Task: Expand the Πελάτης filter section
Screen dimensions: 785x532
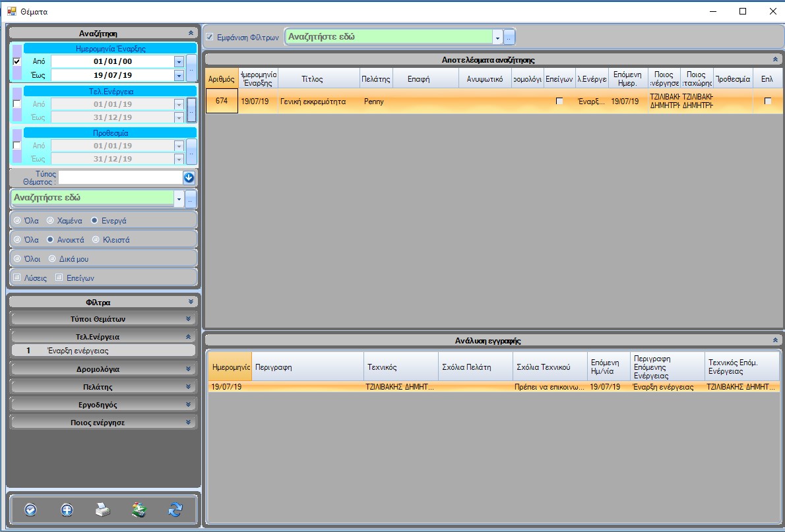Action: [x=189, y=387]
